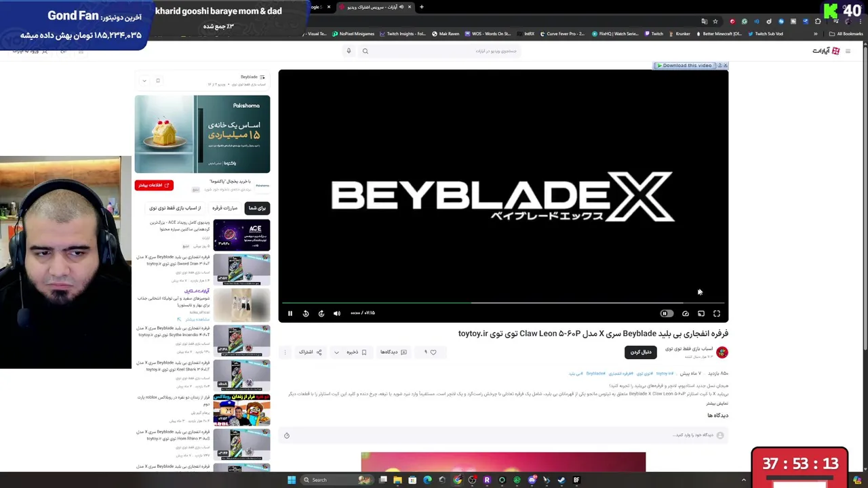Click the comment input field
Screen dimensions: 868x488
[502, 435]
